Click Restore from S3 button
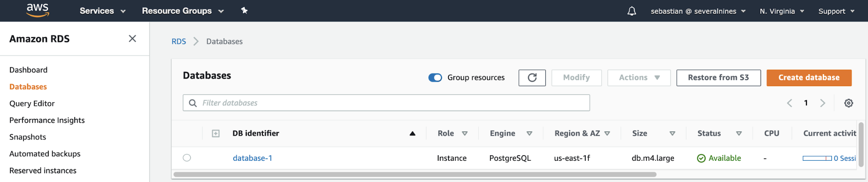This screenshot has width=868, height=182. click(718, 78)
